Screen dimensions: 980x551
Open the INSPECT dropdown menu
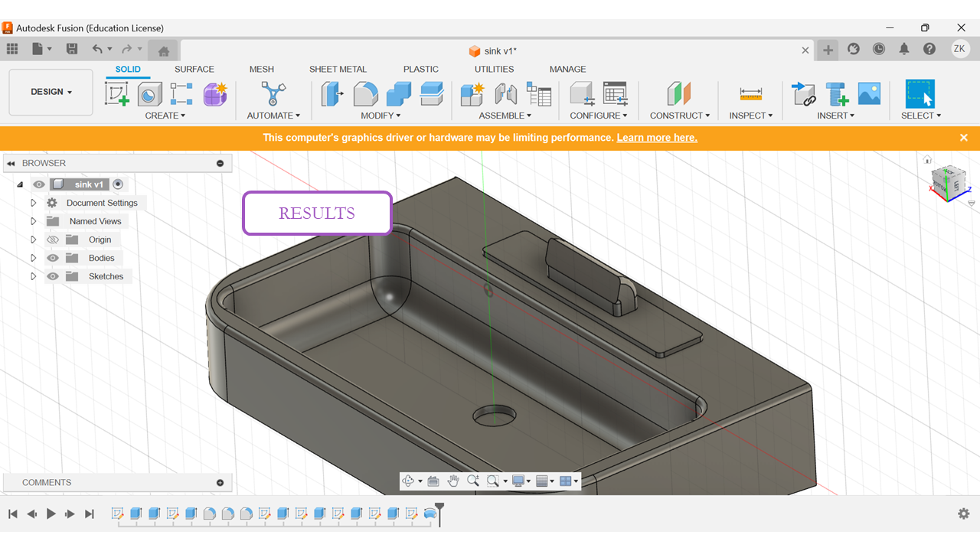coord(751,116)
